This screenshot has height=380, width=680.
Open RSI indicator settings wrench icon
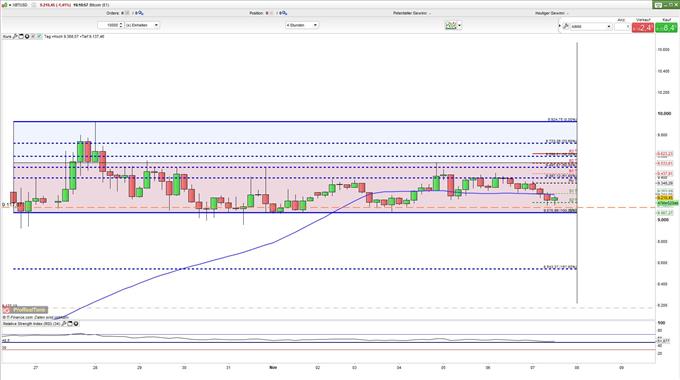click(64, 324)
